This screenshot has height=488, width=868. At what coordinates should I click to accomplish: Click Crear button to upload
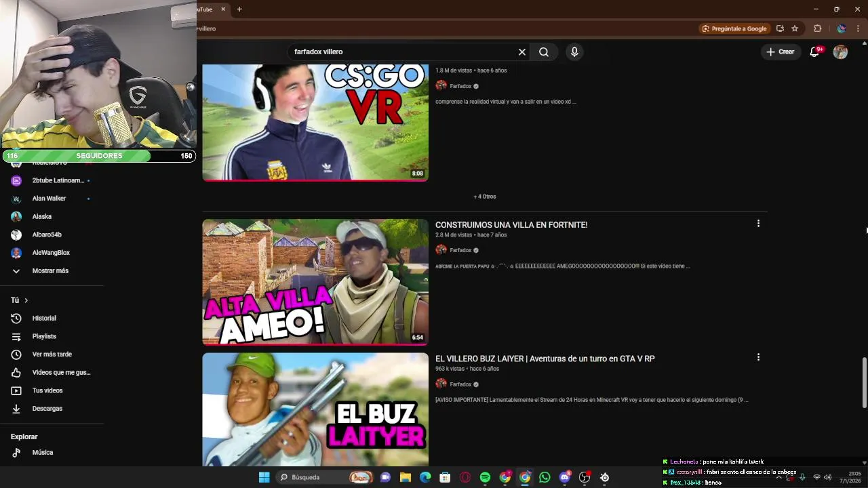[781, 52]
